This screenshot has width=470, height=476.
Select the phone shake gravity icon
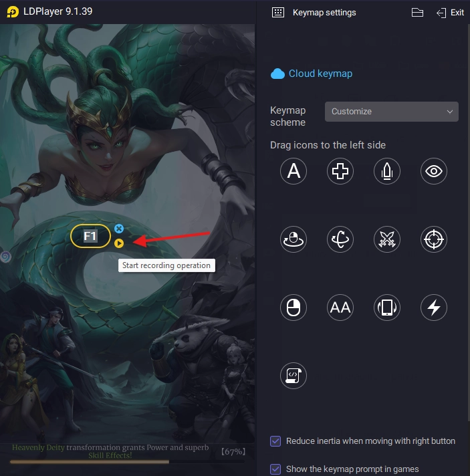[x=387, y=308]
